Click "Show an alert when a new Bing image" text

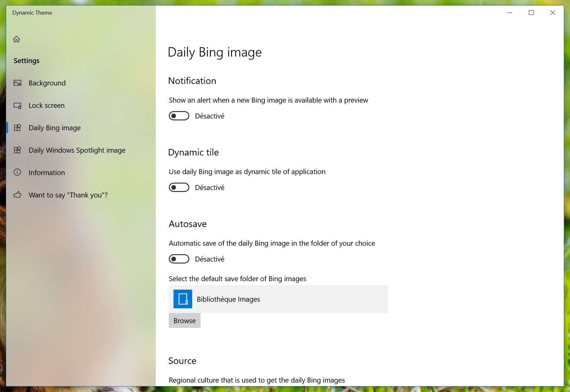coord(268,100)
